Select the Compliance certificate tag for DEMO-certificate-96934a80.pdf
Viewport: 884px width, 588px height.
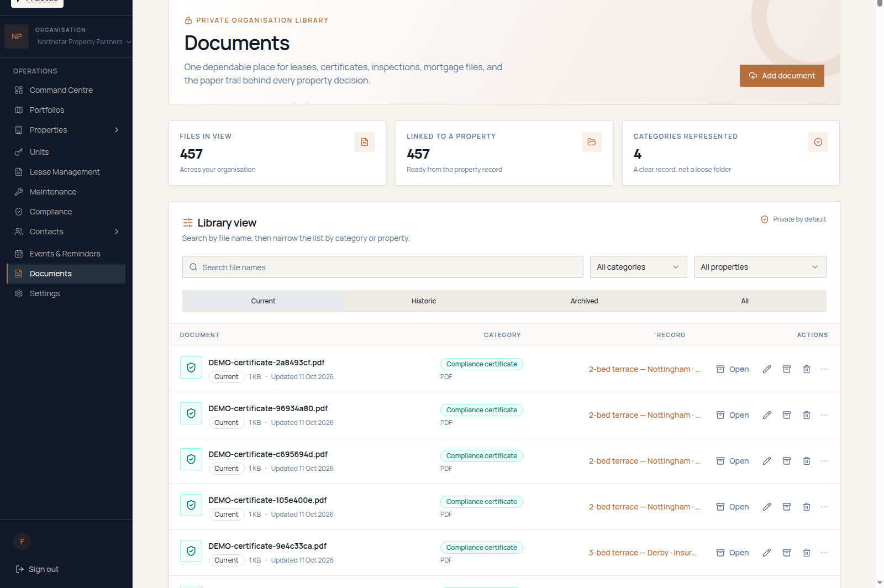coord(482,410)
